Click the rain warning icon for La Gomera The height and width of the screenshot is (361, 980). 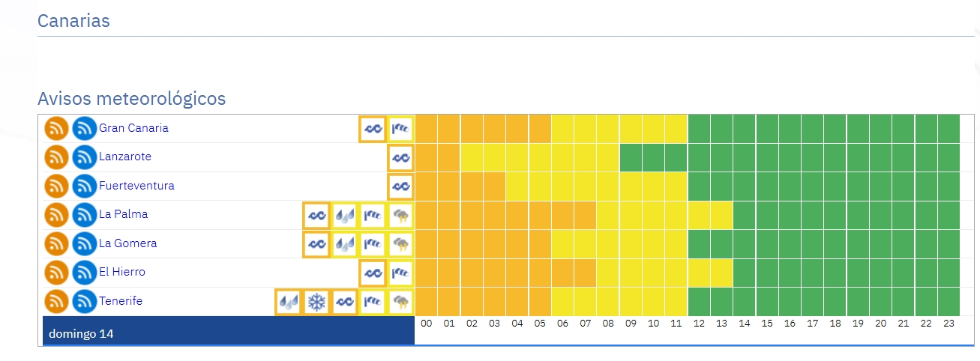point(344,244)
